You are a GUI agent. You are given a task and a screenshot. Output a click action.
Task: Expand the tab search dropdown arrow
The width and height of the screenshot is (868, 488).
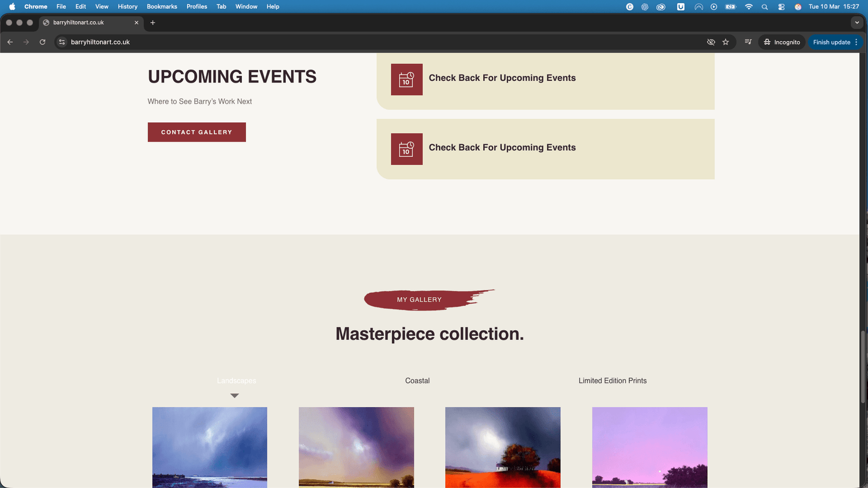(857, 23)
